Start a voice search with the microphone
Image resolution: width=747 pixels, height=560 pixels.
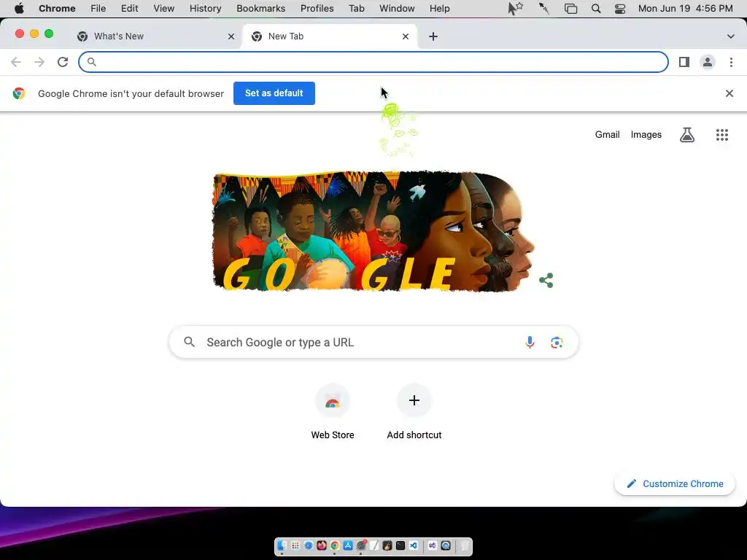(530, 342)
